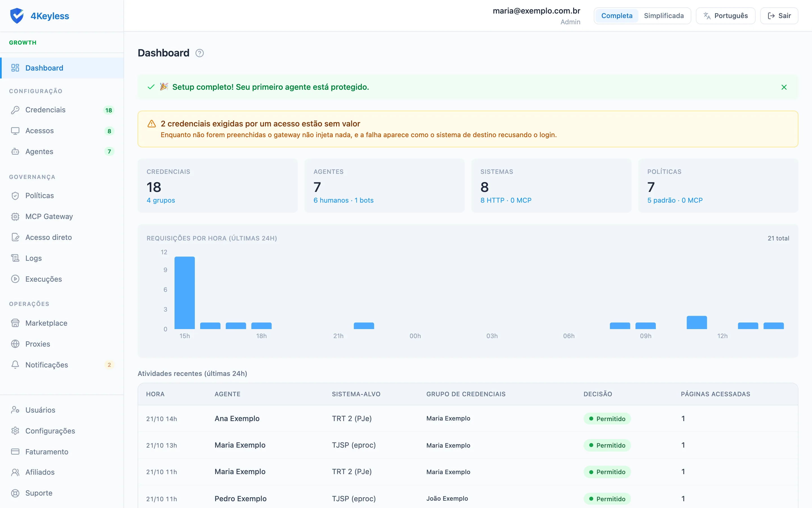This screenshot has width=812, height=508.
Task: Click the 21/10 13h time cell
Action: pos(161,445)
